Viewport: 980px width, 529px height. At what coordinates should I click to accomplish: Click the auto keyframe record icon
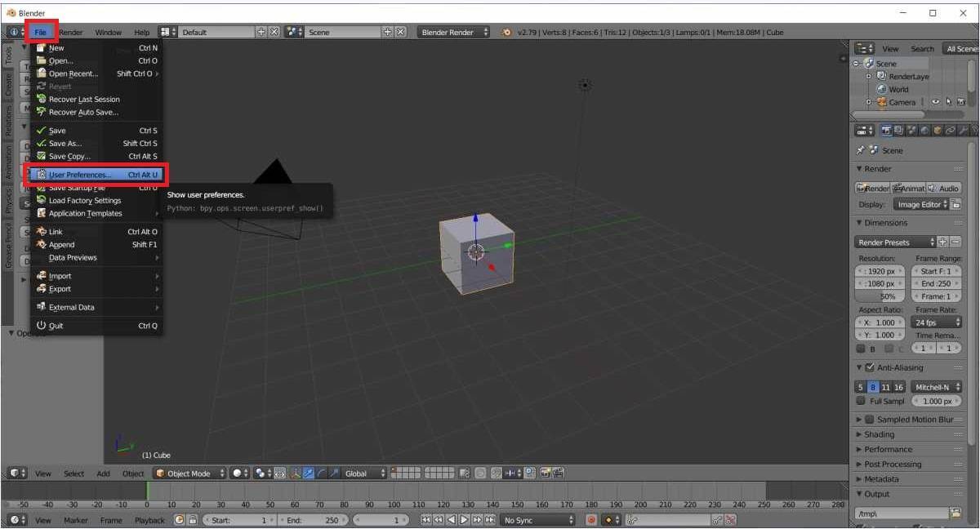(x=591, y=520)
